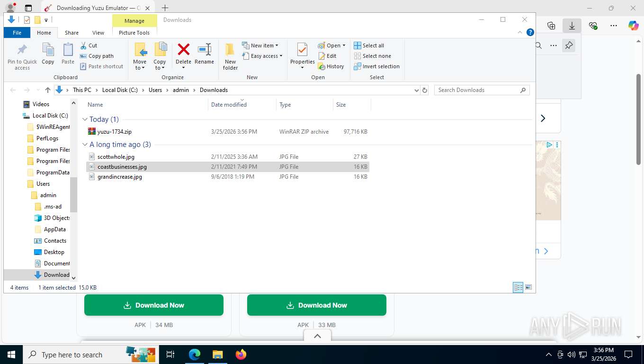This screenshot has width=644, height=364.
Task: Click the Search Downloads field
Action: (482, 90)
